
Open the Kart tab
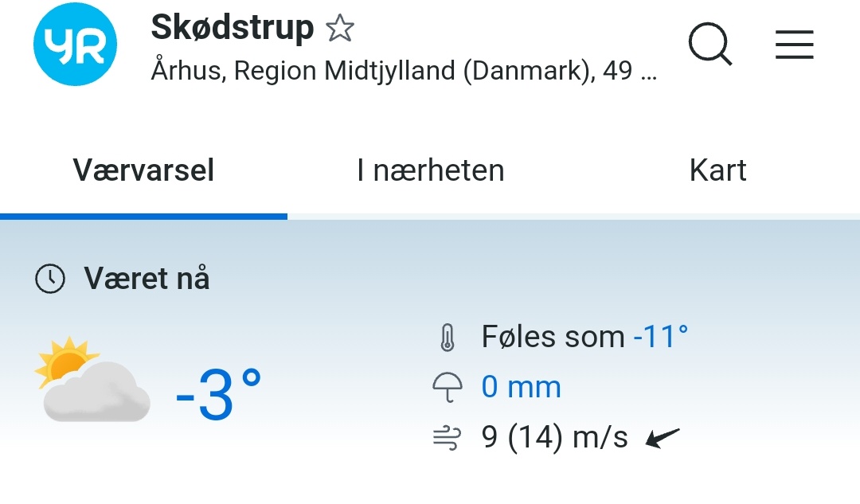tap(717, 170)
